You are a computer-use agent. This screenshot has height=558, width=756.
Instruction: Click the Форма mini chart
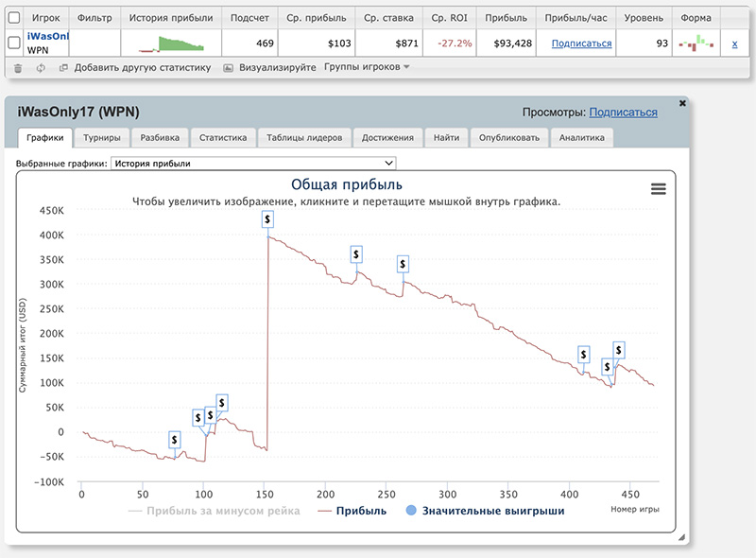pyautogui.click(x=697, y=44)
